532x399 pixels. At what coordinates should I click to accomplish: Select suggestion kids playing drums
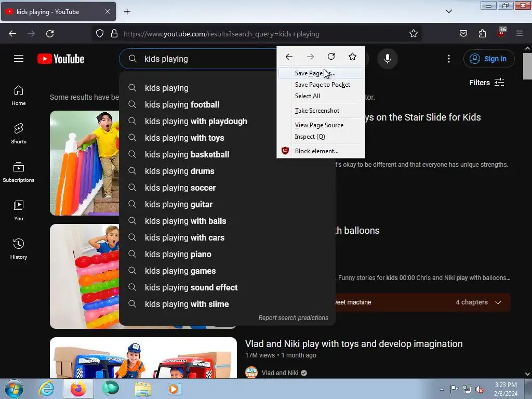tap(228, 171)
